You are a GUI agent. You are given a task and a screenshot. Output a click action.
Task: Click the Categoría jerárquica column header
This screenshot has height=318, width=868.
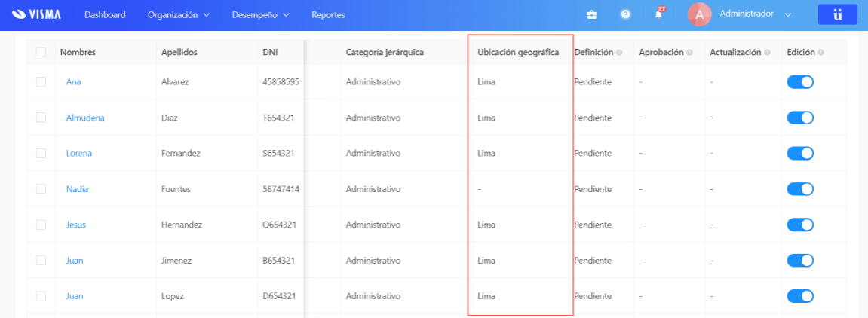[385, 53]
